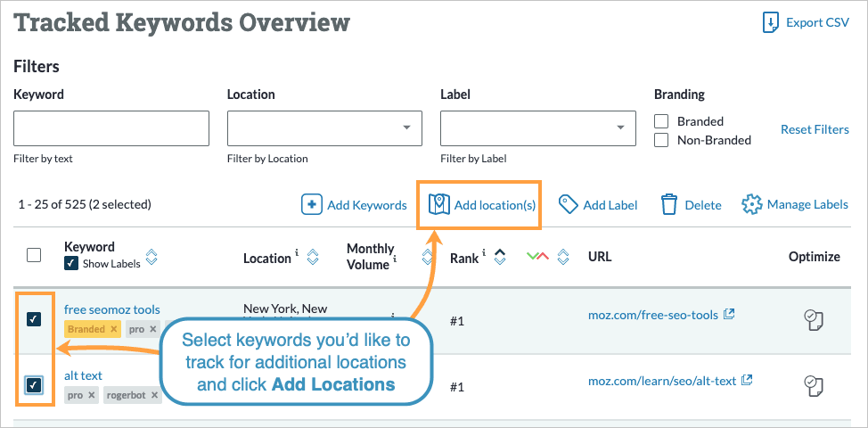868x428 pixels.
Task: Enable the Non-Branded filter checkbox
Action: tap(661, 140)
